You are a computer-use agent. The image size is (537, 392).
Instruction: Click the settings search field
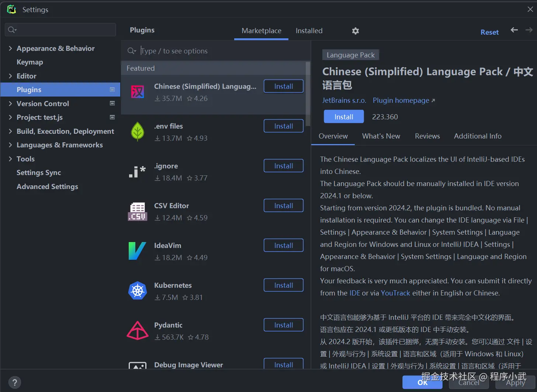[60, 29]
